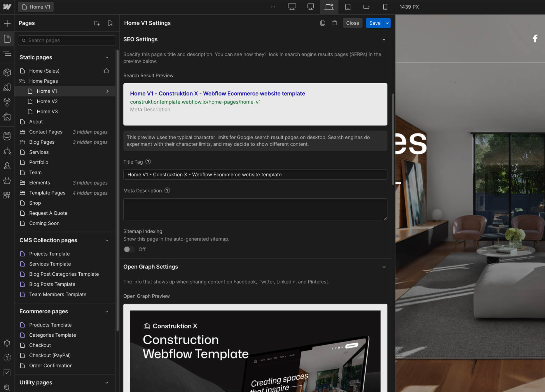Image resolution: width=545 pixels, height=392 pixels.
Task: Toggle Sitemap Indexing off switch on
Action: 129,249
